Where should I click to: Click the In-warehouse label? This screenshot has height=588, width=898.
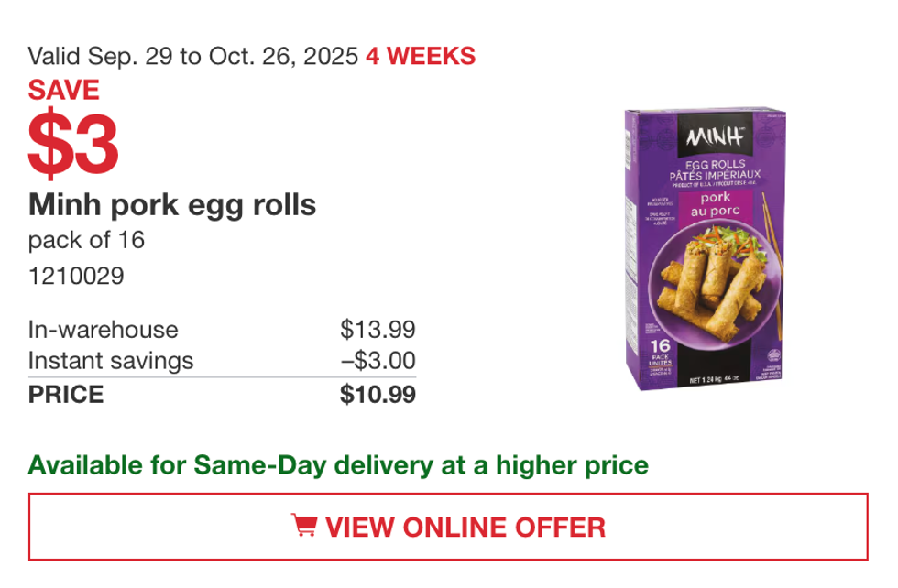tap(104, 330)
